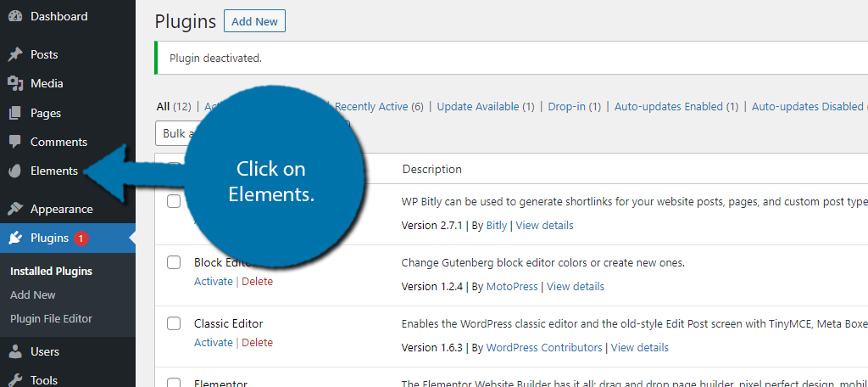The width and height of the screenshot is (868, 387).
Task: View details for WP Bitly plugin
Action: [x=545, y=226]
